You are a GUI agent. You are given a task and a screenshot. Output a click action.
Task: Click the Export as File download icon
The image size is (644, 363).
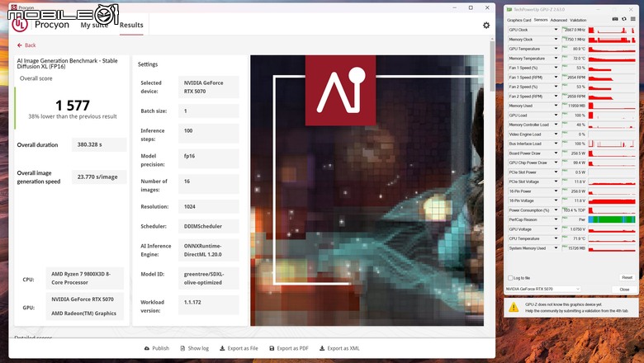(x=222, y=348)
